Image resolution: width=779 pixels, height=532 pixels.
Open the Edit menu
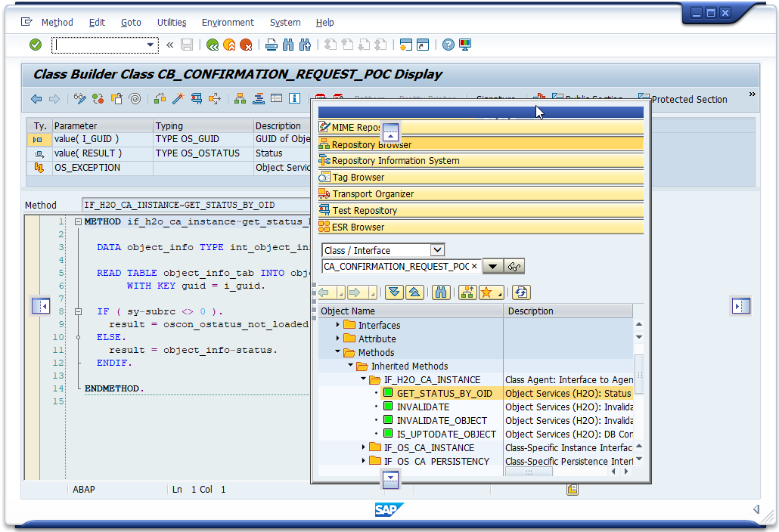pyautogui.click(x=97, y=23)
